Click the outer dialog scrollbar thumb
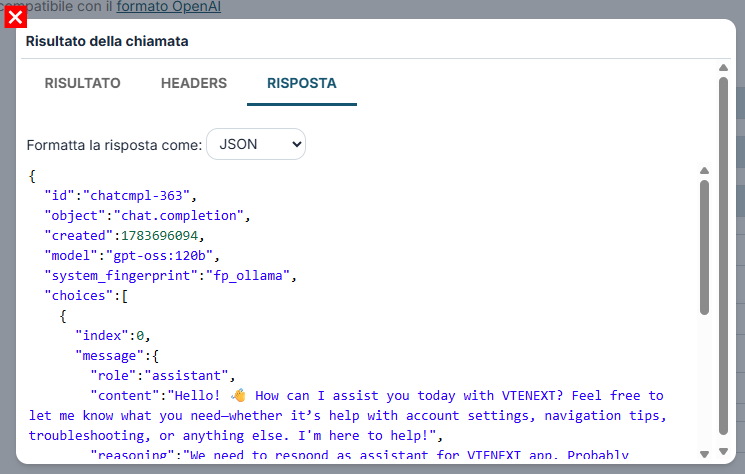The height and width of the screenshot is (474, 745). pyautogui.click(x=723, y=256)
